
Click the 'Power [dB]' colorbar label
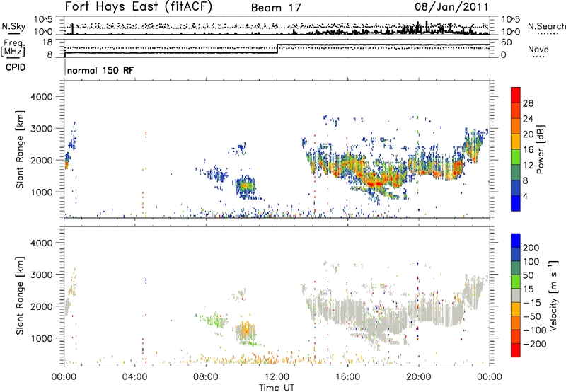tap(540, 149)
